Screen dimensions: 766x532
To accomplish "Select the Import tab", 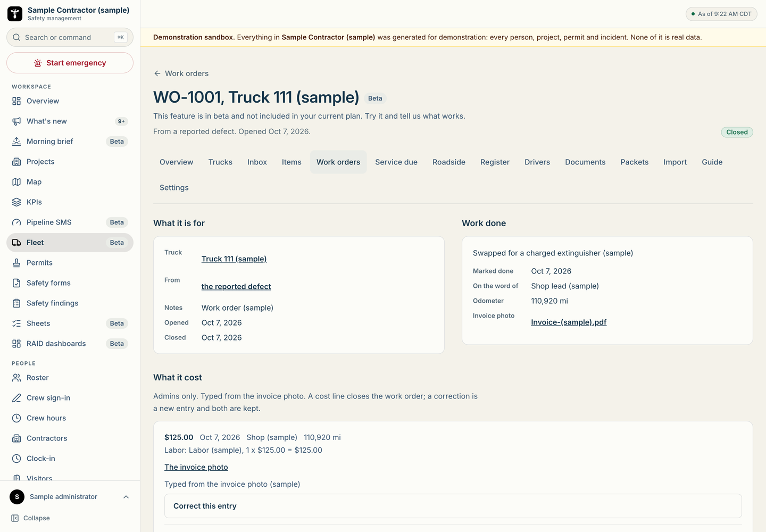I will [x=675, y=162].
